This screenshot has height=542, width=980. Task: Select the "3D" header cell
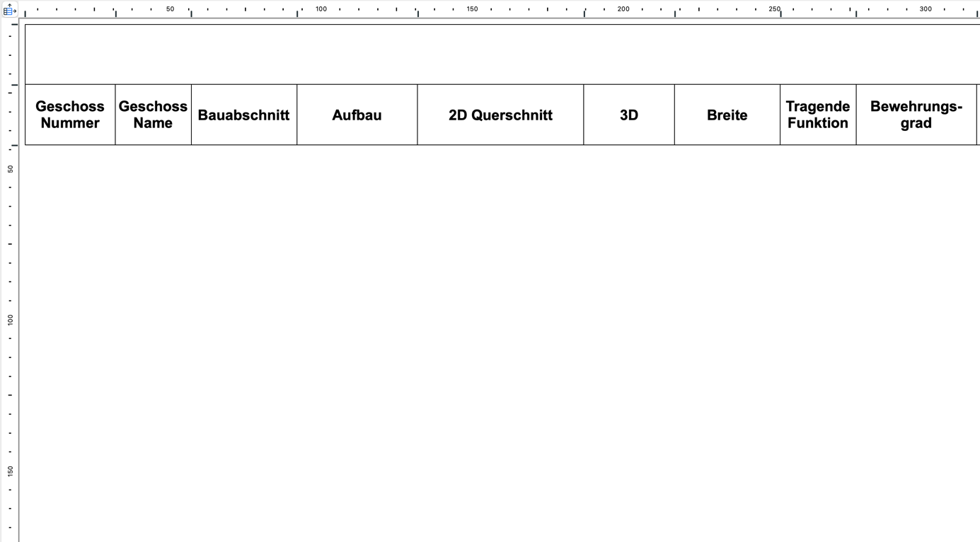tap(629, 115)
